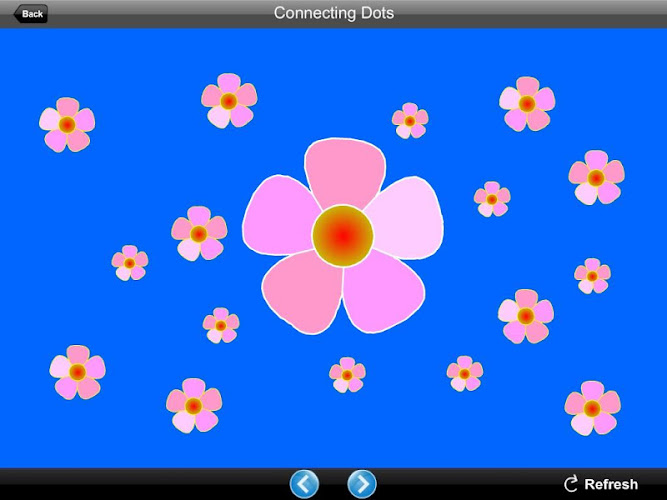Tap the orange center of the large flower
The image size is (667, 500).
point(343,236)
